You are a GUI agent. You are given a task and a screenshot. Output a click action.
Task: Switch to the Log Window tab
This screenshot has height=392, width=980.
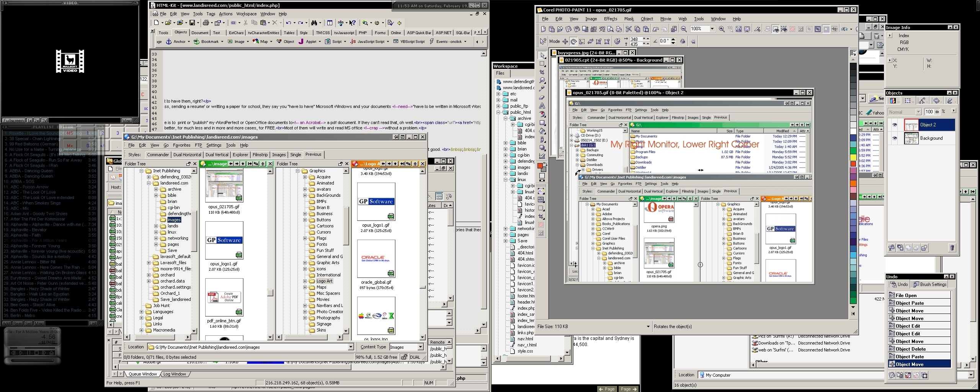point(175,374)
